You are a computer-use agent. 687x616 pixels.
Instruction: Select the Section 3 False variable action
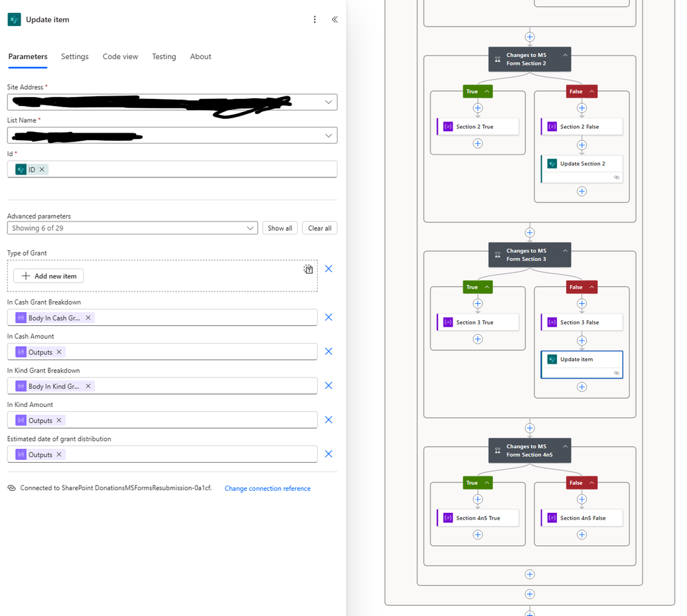pyautogui.click(x=582, y=322)
